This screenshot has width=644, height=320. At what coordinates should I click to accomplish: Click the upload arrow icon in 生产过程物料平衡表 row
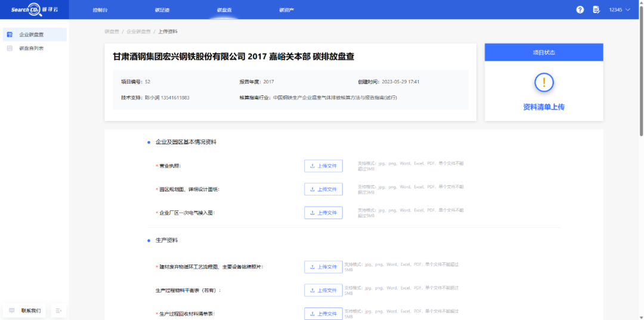(312, 290)
